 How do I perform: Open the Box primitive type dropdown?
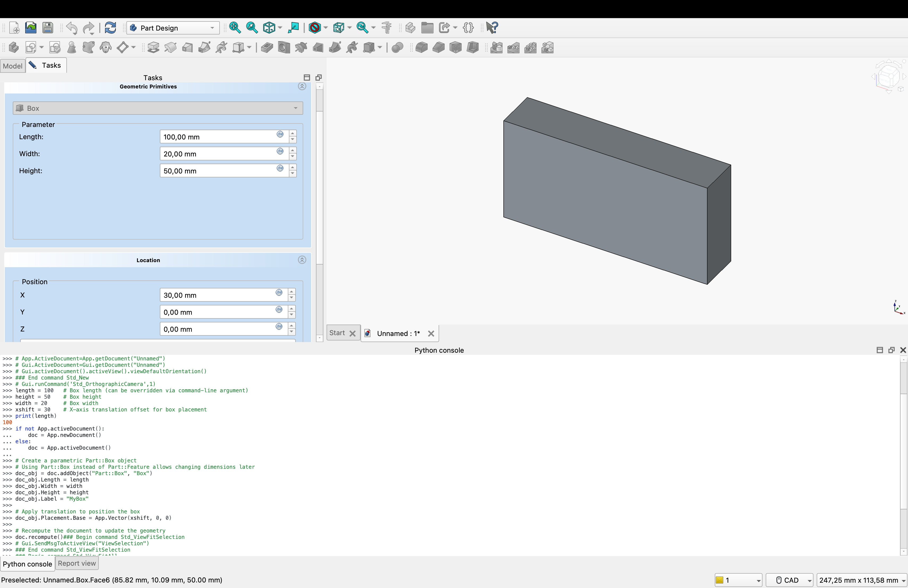(157, 108)
